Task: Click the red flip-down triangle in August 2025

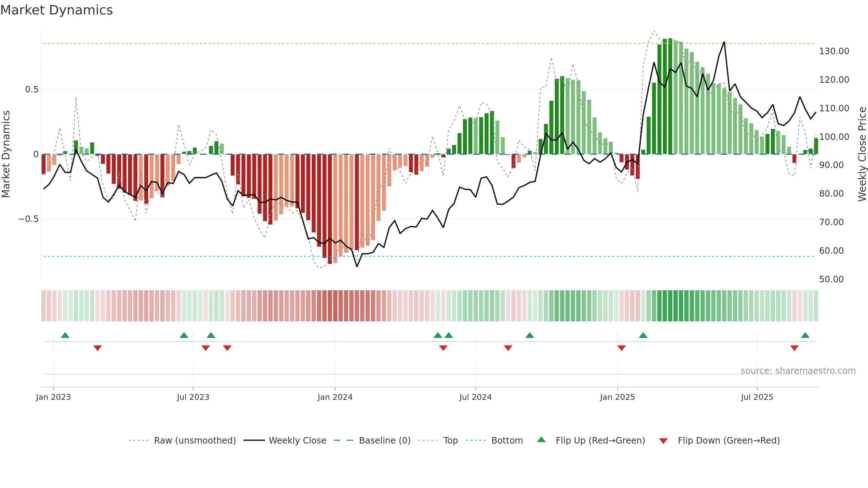Action: [x=795, y=348]
